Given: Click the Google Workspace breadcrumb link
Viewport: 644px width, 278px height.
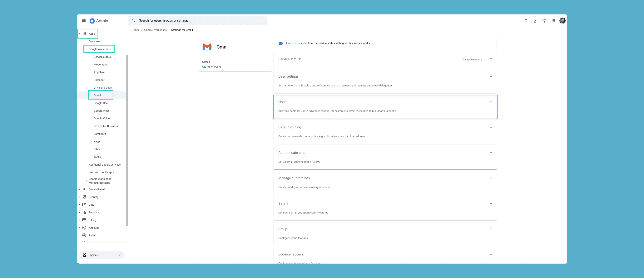Looking at the screenshot, I should click(x=155, y=30).
